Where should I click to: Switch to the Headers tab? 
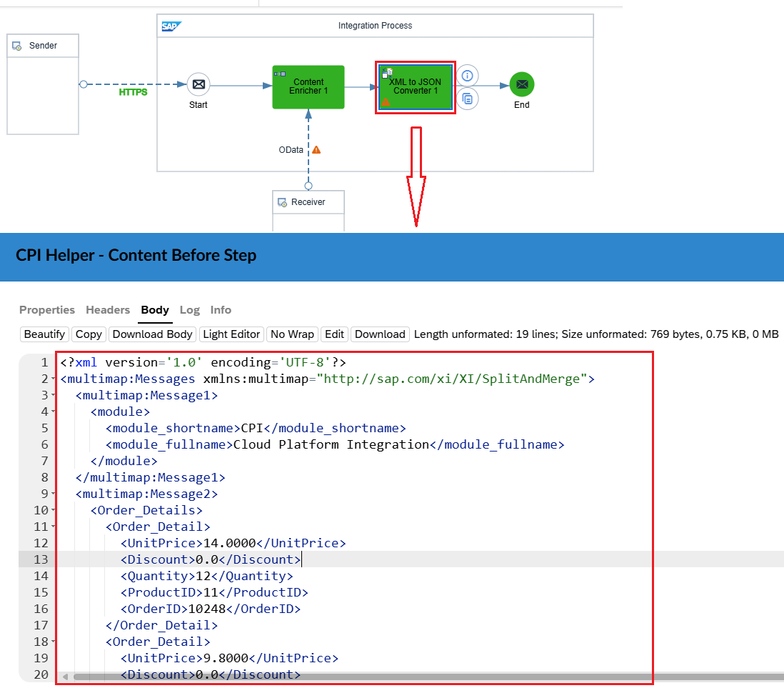pos(108,310)
